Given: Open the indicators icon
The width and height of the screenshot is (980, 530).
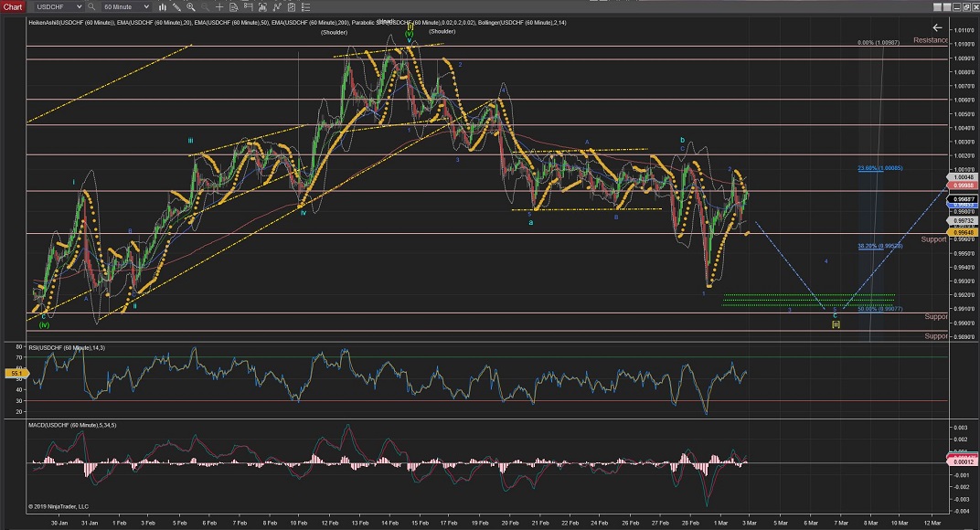Looking at the screenshot, I should (x=277, y=7).
